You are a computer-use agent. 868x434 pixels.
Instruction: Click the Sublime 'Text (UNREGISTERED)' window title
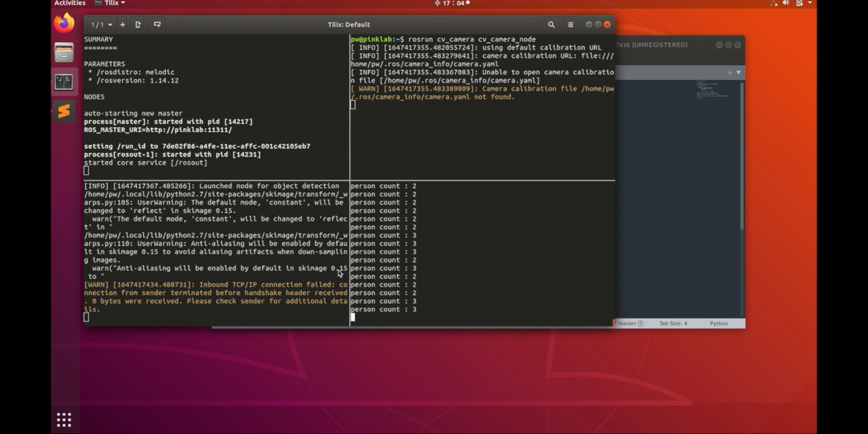pyautogui.click(x=652, y=45)
